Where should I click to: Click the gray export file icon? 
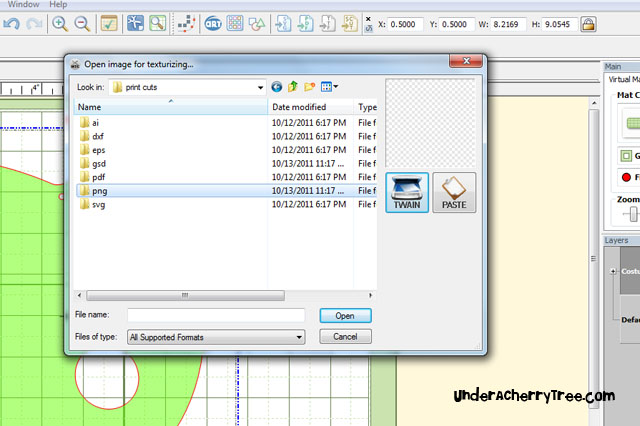click(327, 24)
